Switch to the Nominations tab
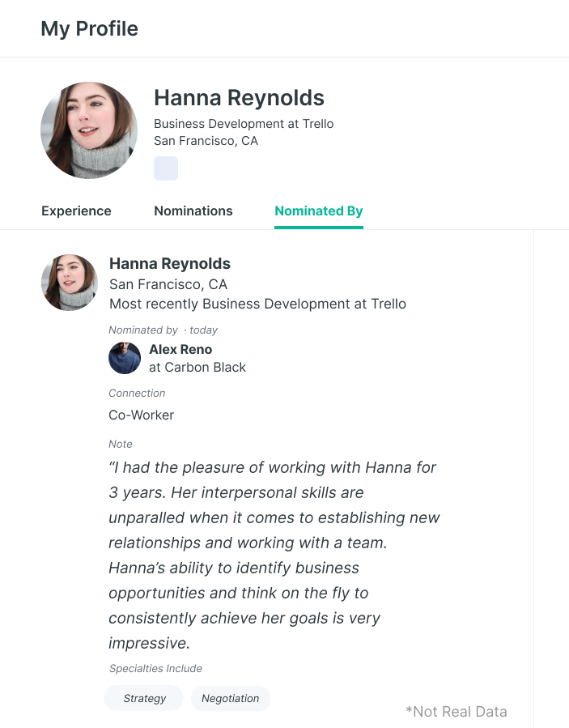 pos(193,211)
